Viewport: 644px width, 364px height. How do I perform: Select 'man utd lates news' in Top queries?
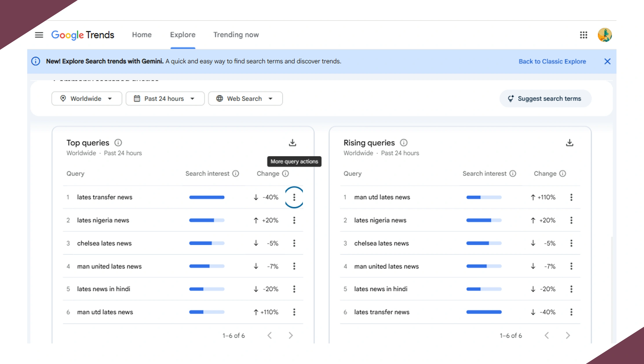pyautogui.click(x=105, y=312)
